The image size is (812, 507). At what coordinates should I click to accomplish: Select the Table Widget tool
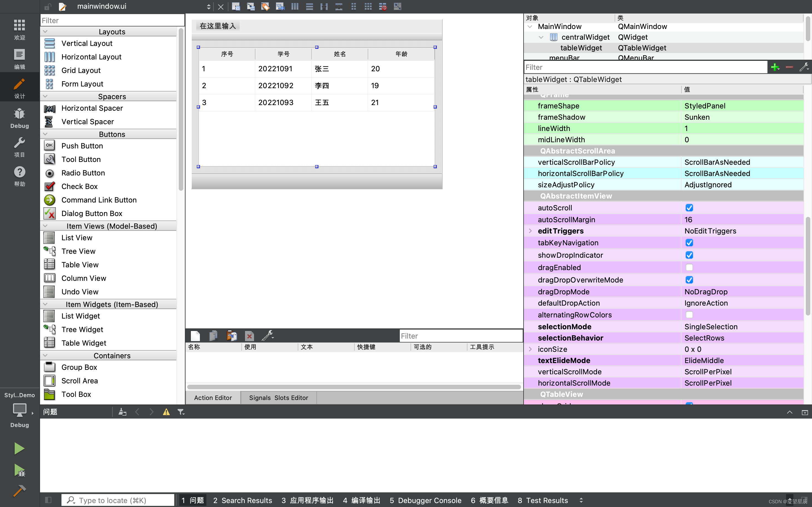click(84, 343)
